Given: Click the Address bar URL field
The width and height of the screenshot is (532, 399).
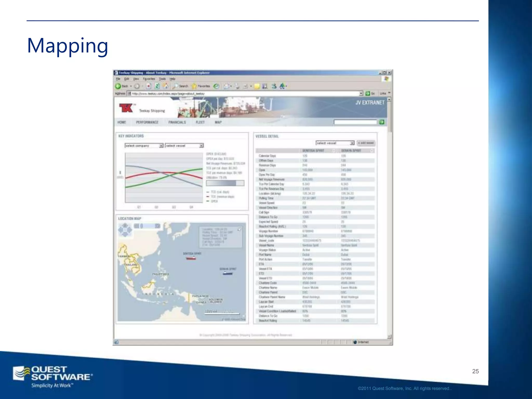Looking at the screenshot, I should click(244, 94).
